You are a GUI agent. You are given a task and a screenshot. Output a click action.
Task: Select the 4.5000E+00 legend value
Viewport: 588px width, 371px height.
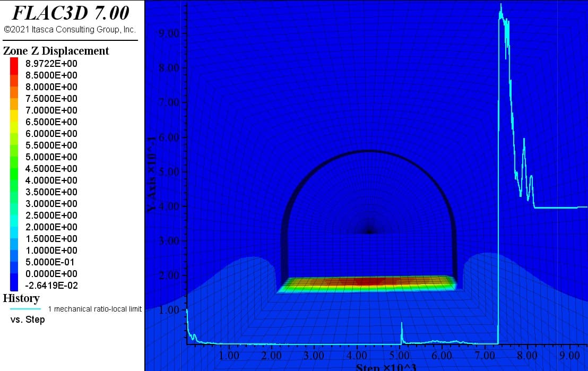[x=51, y=168]
